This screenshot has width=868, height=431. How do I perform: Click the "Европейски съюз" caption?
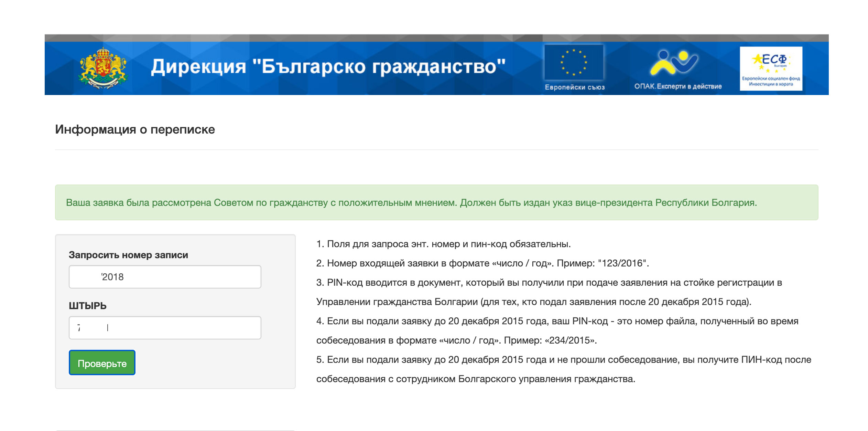click(x=574, y=87)
